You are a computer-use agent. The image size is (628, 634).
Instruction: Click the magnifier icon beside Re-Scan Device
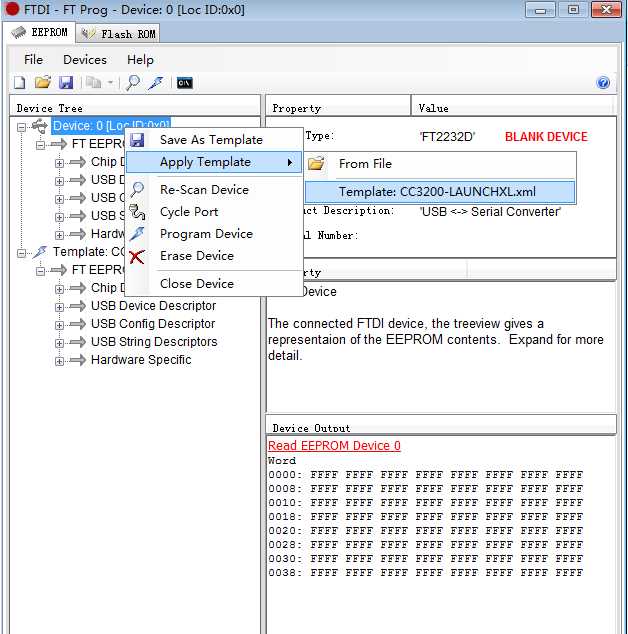(x=137, y=189)
